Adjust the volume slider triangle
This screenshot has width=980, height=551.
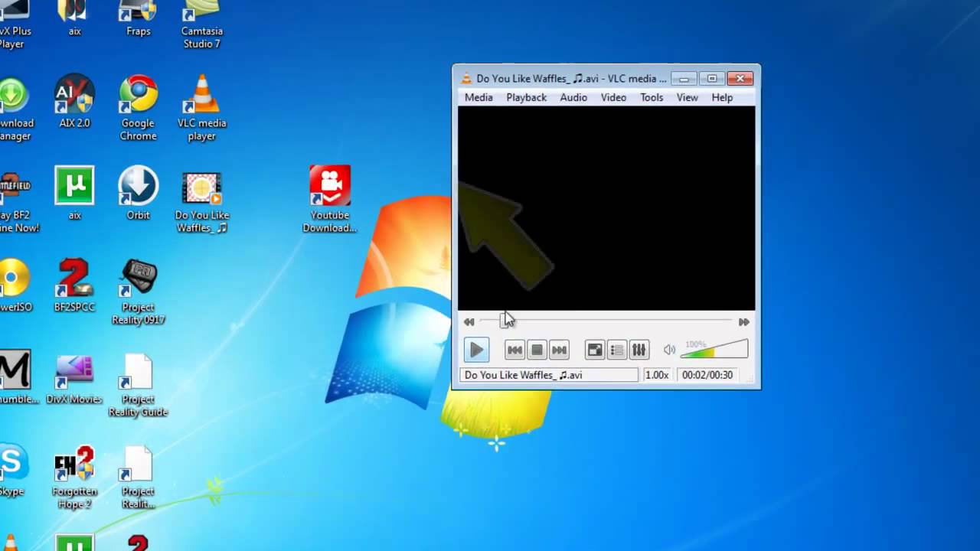pos(714,350)
